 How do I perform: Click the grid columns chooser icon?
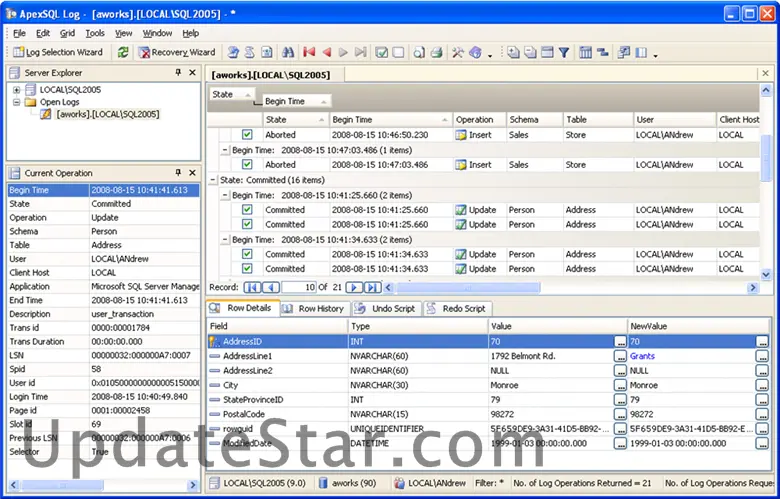point(585,52)
